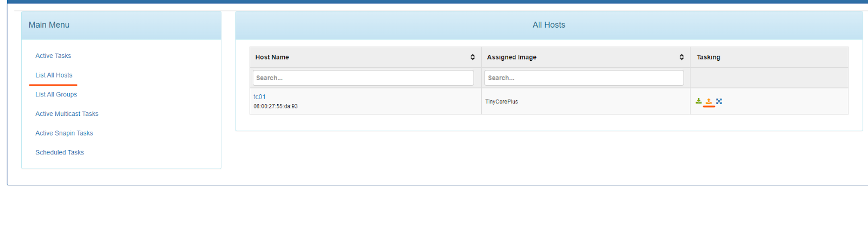Viewport: 868px width, 226px height.
Task: Sort by Host Name column arrows
Action: coord(473,57)
